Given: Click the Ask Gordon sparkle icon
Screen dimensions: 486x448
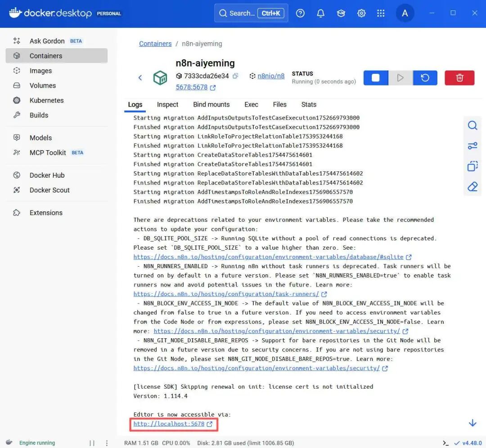Looking at the screenshot, I should tap(17, 41).
